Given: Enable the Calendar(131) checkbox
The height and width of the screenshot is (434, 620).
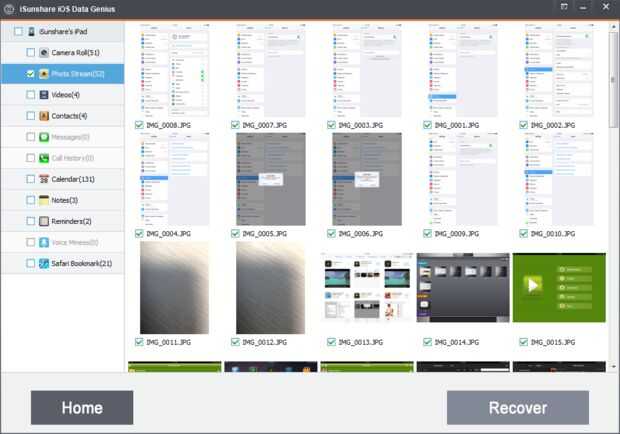Looking at the screenshot, I should [30, 179].
